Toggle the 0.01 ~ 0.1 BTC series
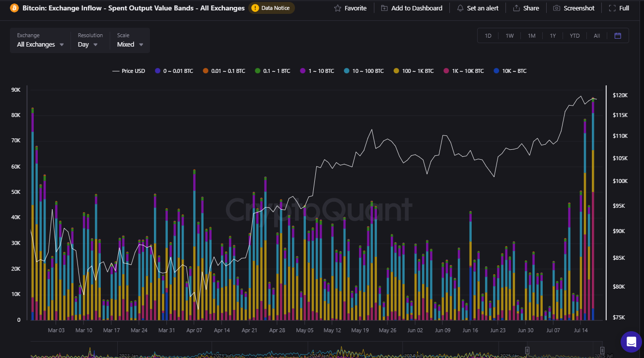Image resolution: width=644 pixels, height=358 pixels. [x=224, y=71]
